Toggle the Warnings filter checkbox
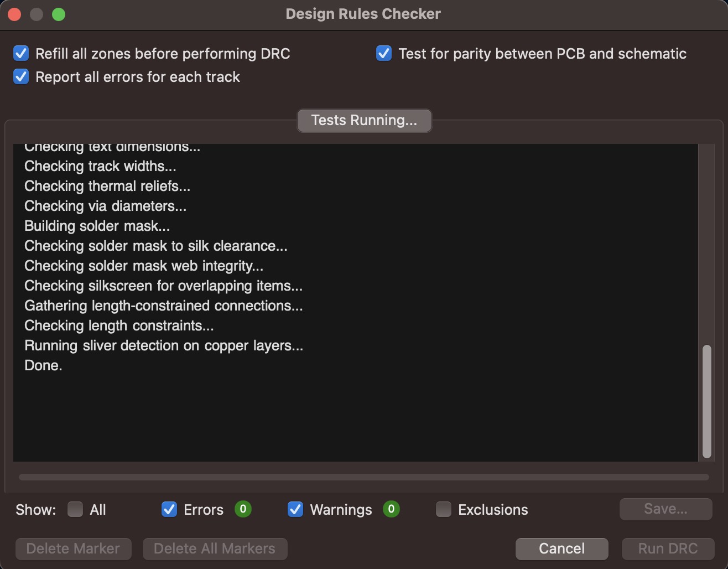This screenshot has height=569, width=728. pyautogui.click(x=295, y=509)
